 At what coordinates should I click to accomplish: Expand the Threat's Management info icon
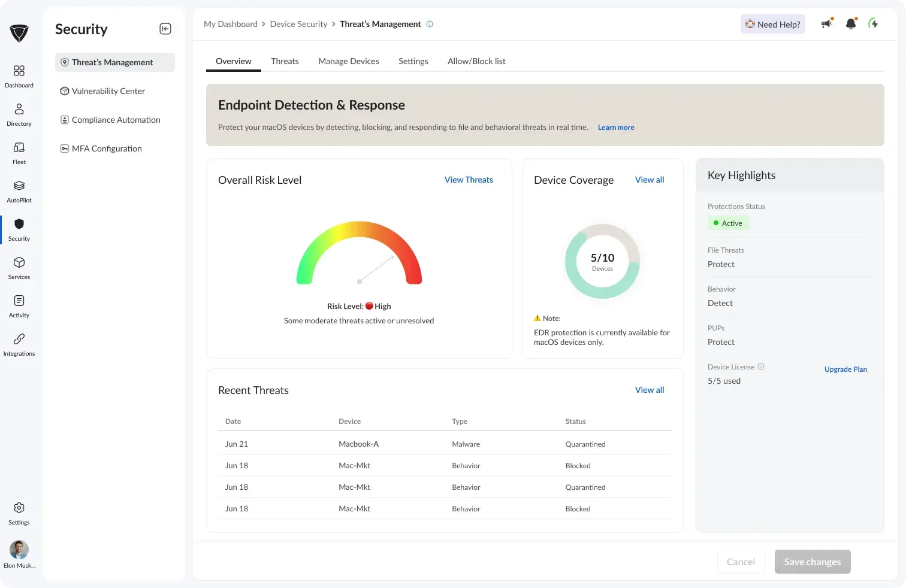[x=429, y=24]
